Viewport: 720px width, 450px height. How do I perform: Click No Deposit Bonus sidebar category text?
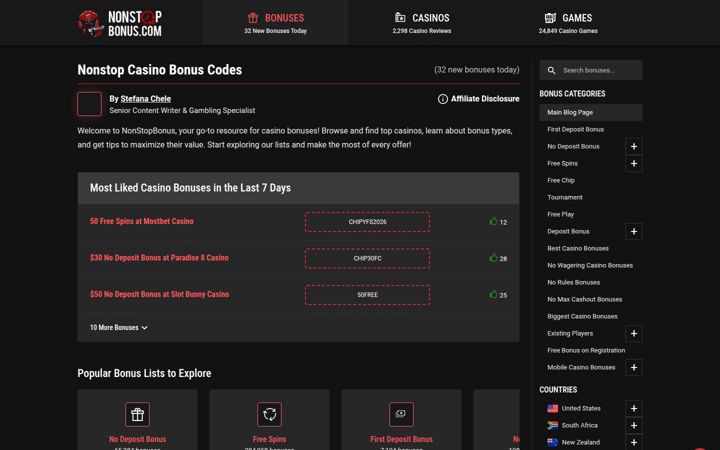click(573, 146)
